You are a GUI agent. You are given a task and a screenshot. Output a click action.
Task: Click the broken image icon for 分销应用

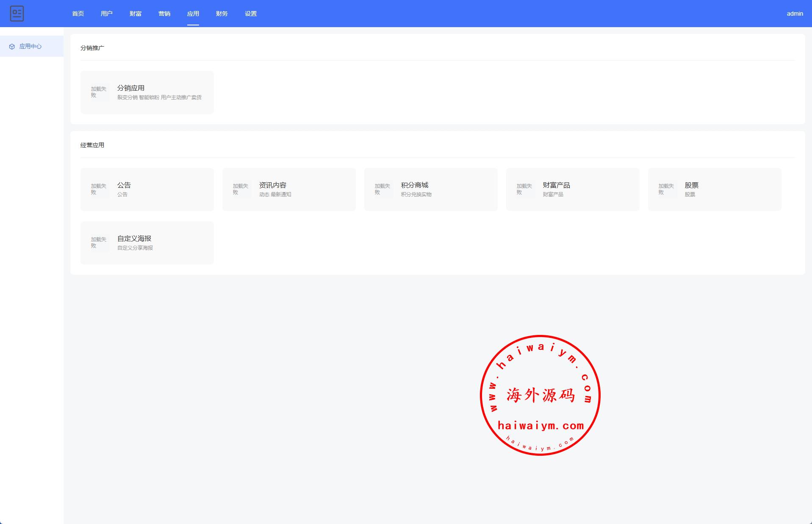point(99,92)
